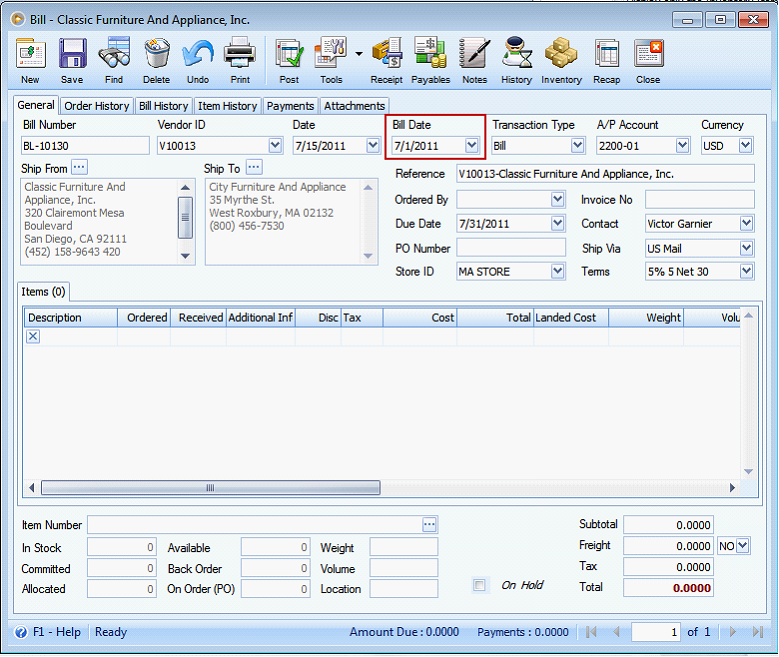
Task: Expand the Tools dropdown arrow
Action: (x=359, y=54)
